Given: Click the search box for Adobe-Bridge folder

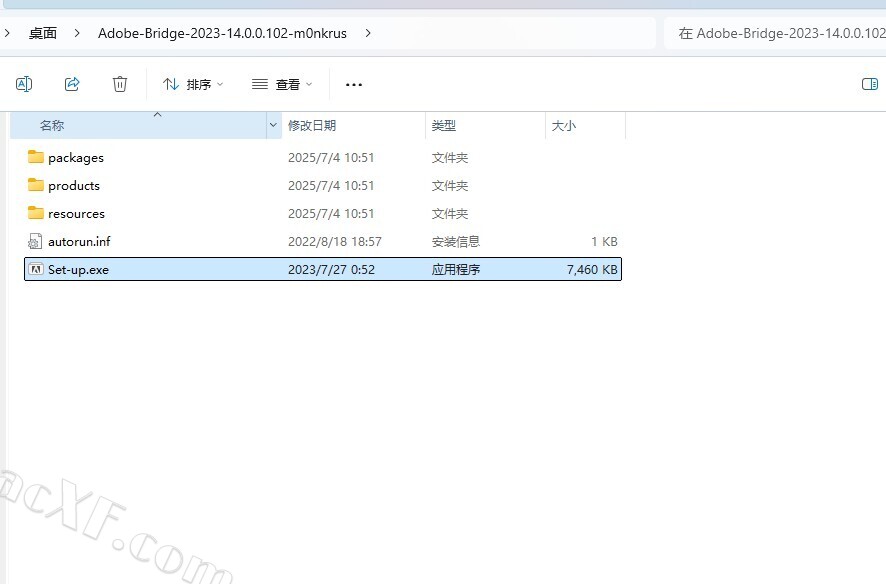Looking at the screenshot, I should 775,33.
